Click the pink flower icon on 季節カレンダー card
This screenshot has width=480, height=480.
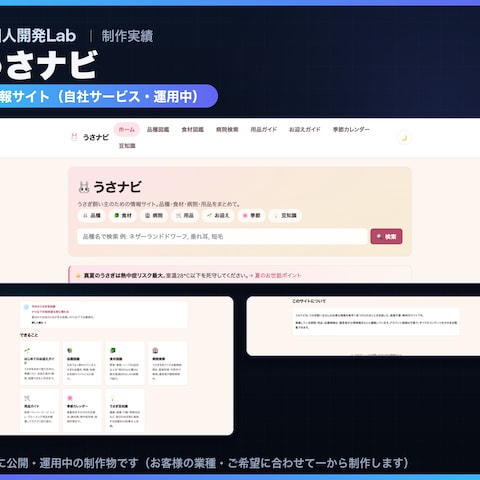coord(70,398)
